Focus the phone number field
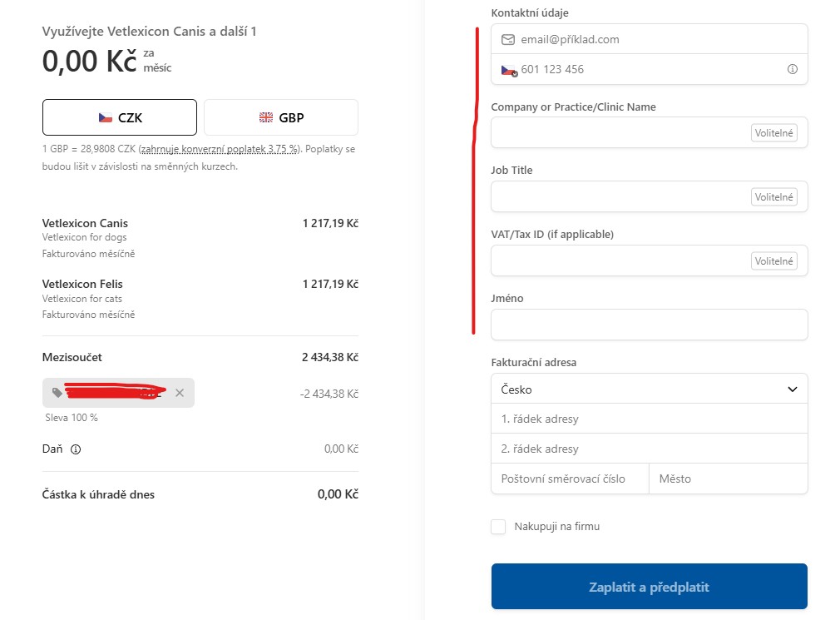Image resolution: width=840 pixels, height=620 pixels. coord(649,69)
